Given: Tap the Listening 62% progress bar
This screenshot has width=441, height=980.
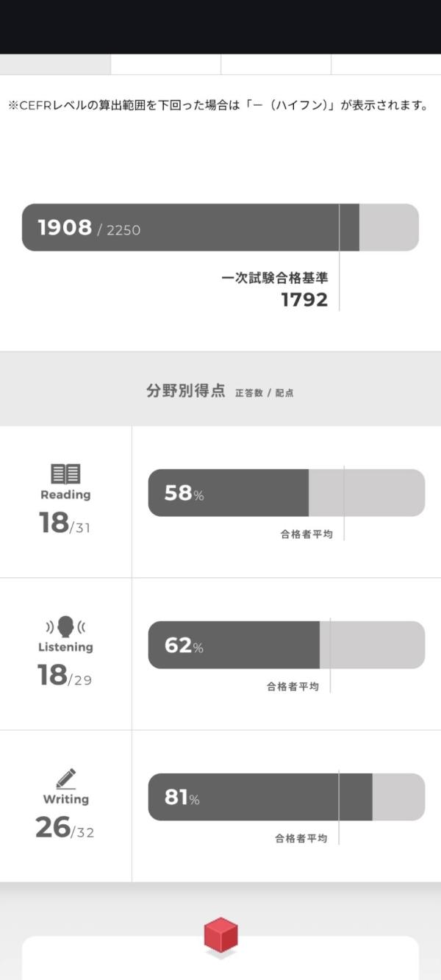Looking at the screenshot, I should 286,645.
